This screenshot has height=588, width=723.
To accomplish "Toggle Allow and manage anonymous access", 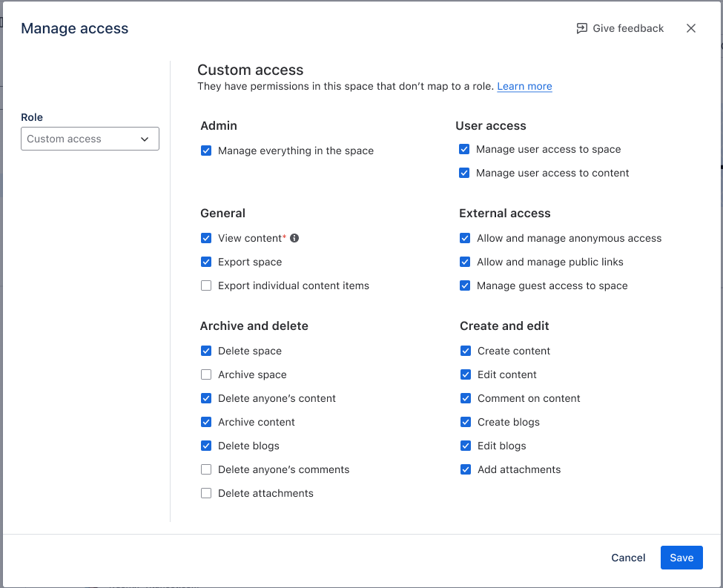I will [465, 238].
